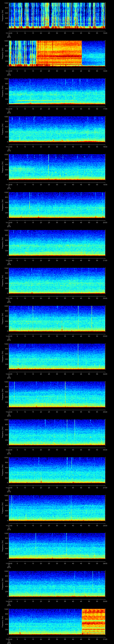Click the "14:26:00" start time label
Image resolution: width=114 pixels, height=644 pixels.
(9, 487)
